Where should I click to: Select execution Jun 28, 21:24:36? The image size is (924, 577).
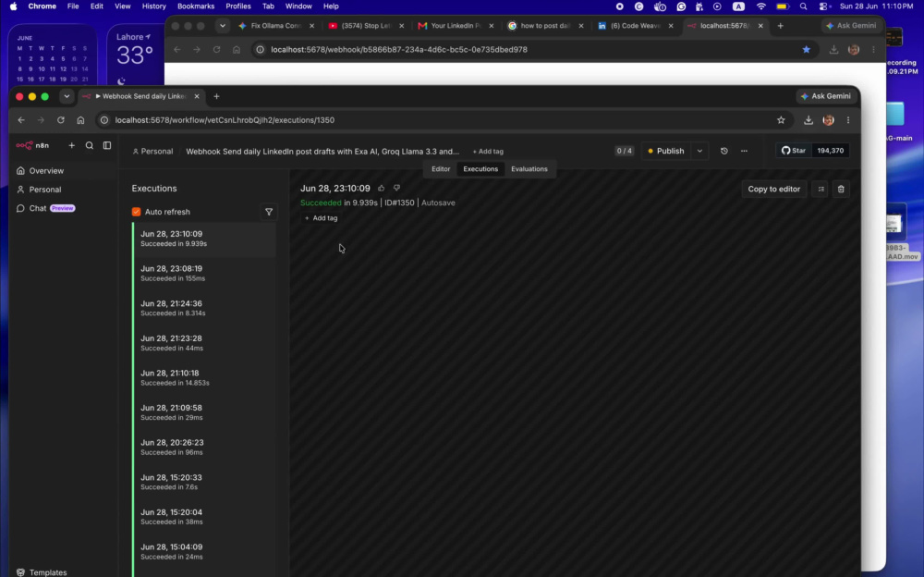[x=204, y=308]
